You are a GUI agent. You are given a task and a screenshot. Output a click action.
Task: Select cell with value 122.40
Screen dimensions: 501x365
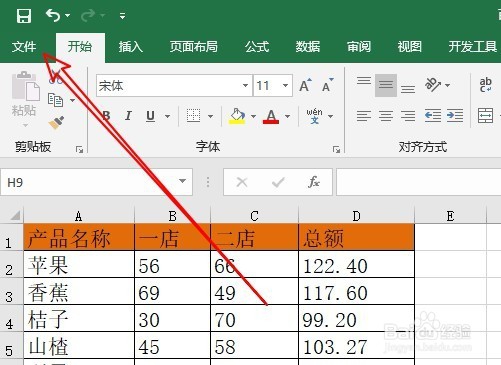pos(357,265)
